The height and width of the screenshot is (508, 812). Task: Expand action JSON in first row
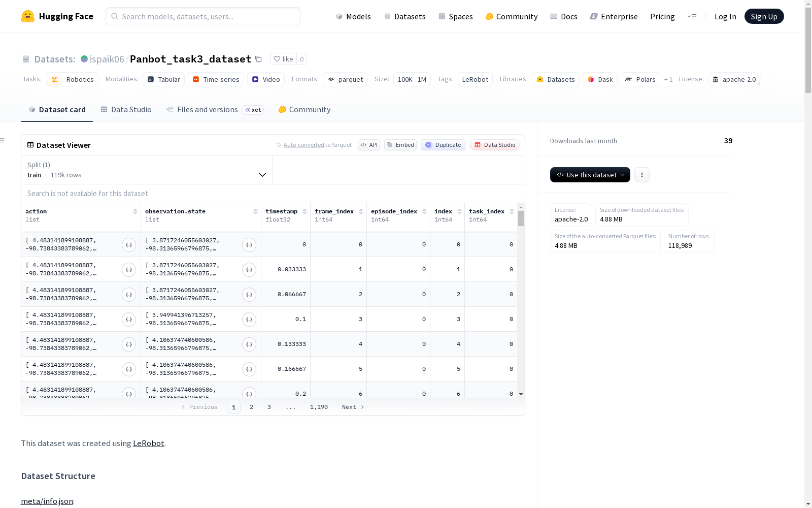(x=129, y=245)
